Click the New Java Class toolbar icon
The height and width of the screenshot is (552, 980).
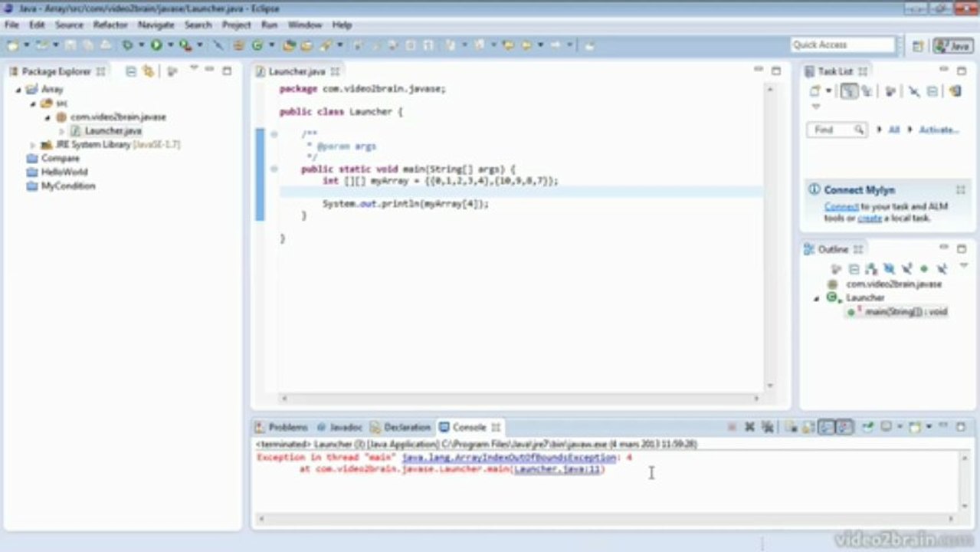257,45
